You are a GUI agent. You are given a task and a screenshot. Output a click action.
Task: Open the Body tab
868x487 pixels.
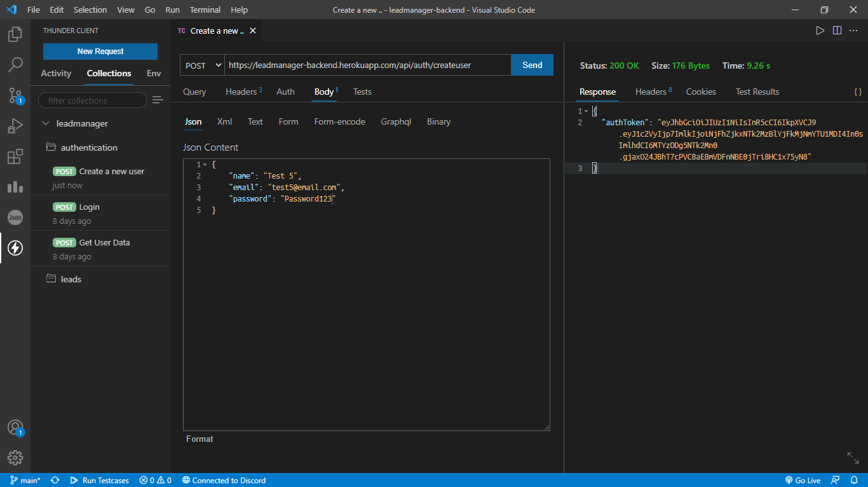[x=325, y=92]
